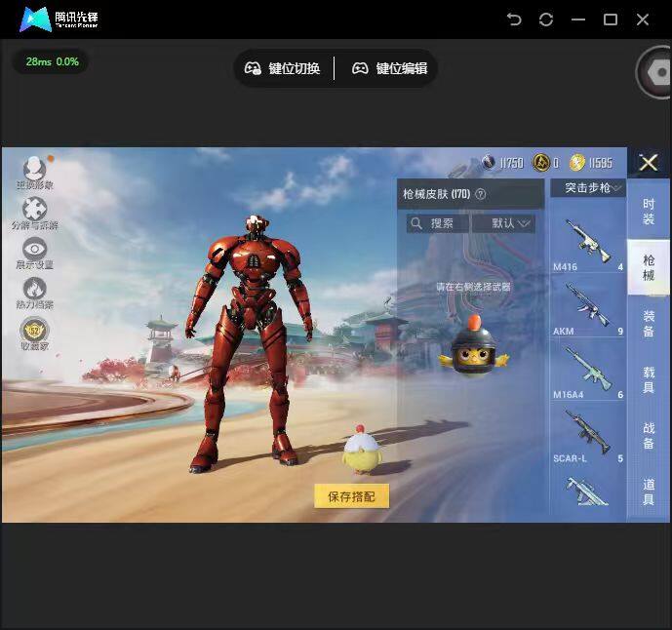Click the 11585 coin balance value
The width and height of the screenshot is (672, 630).
click(x=600, y=163)
